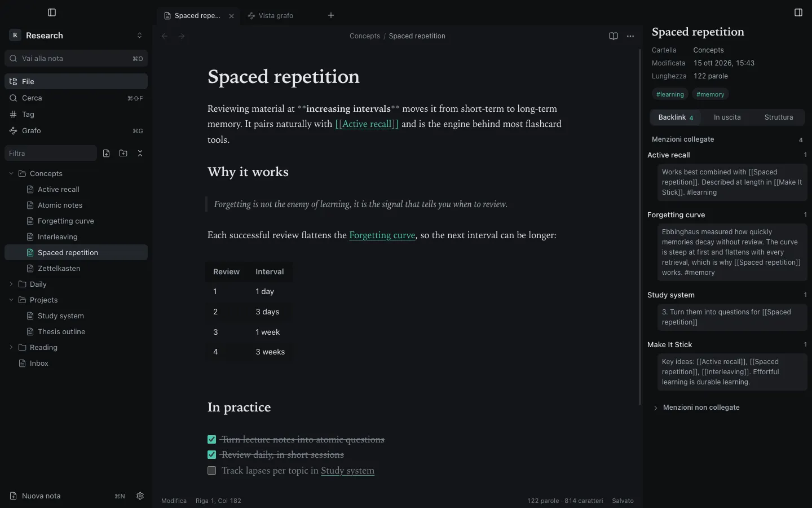The image size is (812, 508).
Task: Toggle the right sidebar panel icon
Action: [798, 12]
